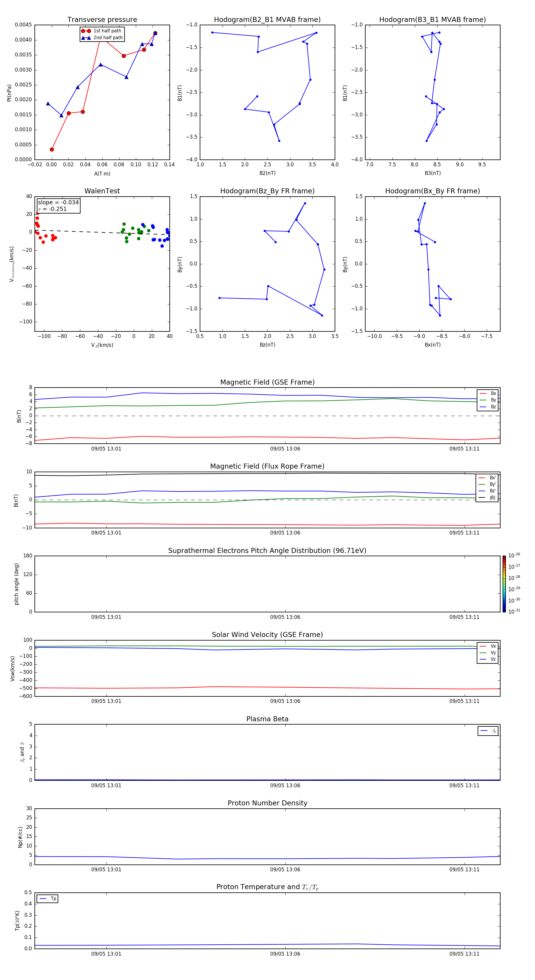Click the Hodogram(Bx_By FR frame) title
The width and height of the screenshot is (535, 980).
pyautogui.click(x=432, y=191)
